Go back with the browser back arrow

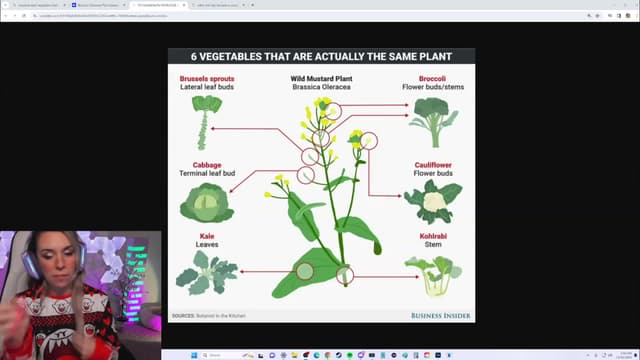click(6, 16)
